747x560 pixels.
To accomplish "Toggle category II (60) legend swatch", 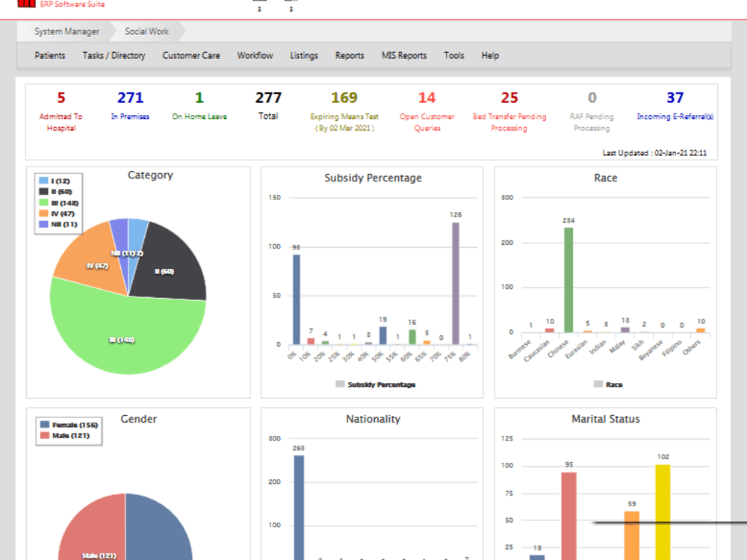I will coord(43,191).
